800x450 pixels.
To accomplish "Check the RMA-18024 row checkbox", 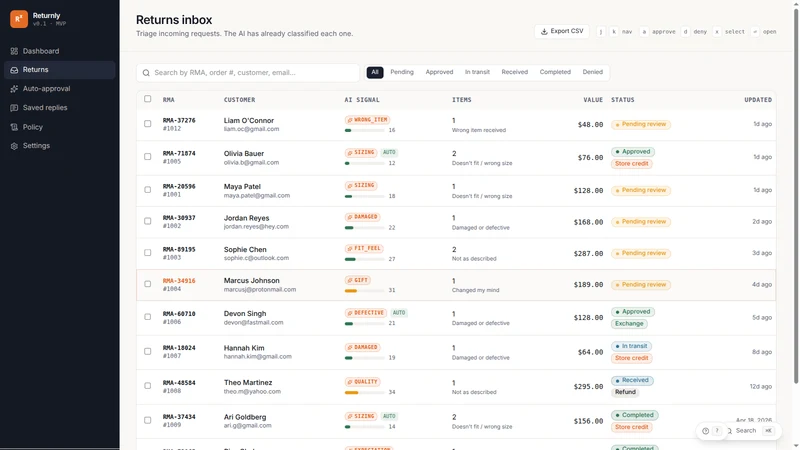I will [x=147, y=352].
